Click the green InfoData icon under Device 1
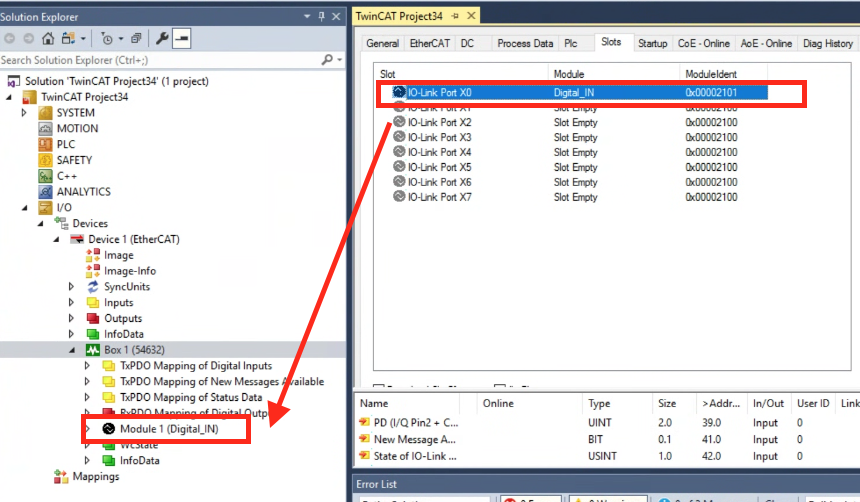Viewport: 860px width, 502px height. [x=93, y=334]
